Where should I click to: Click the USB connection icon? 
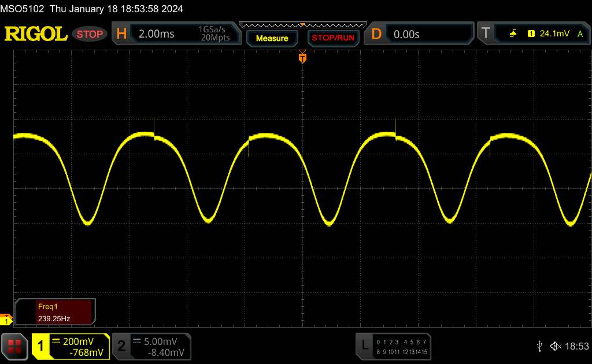tap(539, 346)
